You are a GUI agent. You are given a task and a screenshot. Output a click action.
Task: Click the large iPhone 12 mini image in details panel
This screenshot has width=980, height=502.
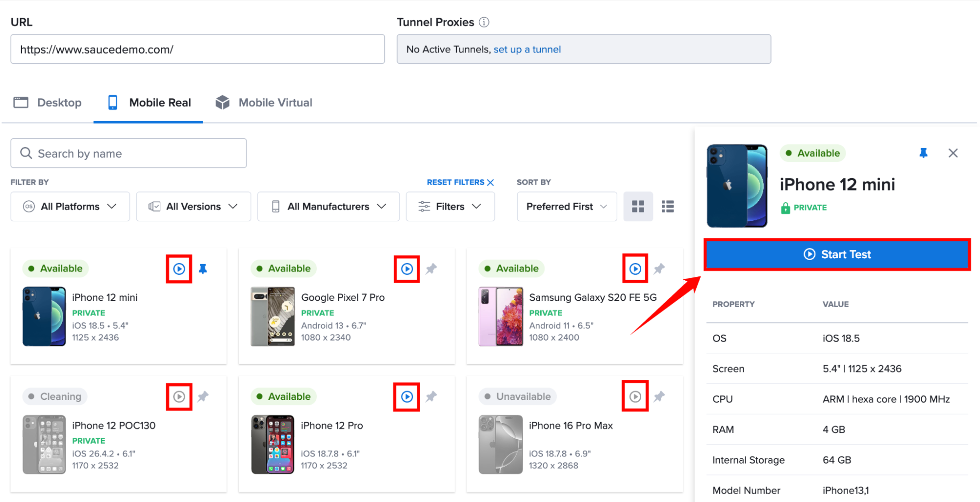pyautogui.click(x=737, y=185)
